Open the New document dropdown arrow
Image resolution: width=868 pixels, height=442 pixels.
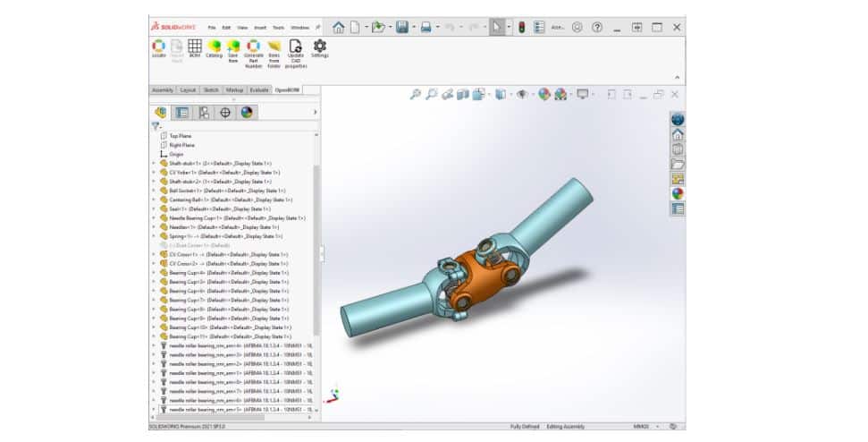pos(366,27)
